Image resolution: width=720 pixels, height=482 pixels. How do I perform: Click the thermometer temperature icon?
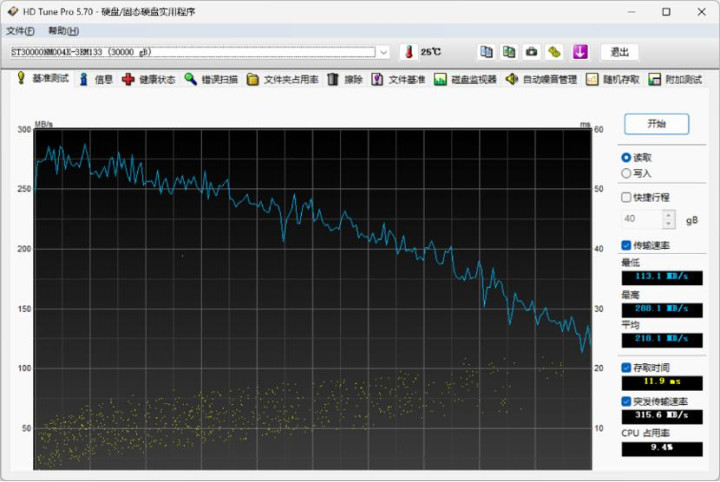[408, 52]
